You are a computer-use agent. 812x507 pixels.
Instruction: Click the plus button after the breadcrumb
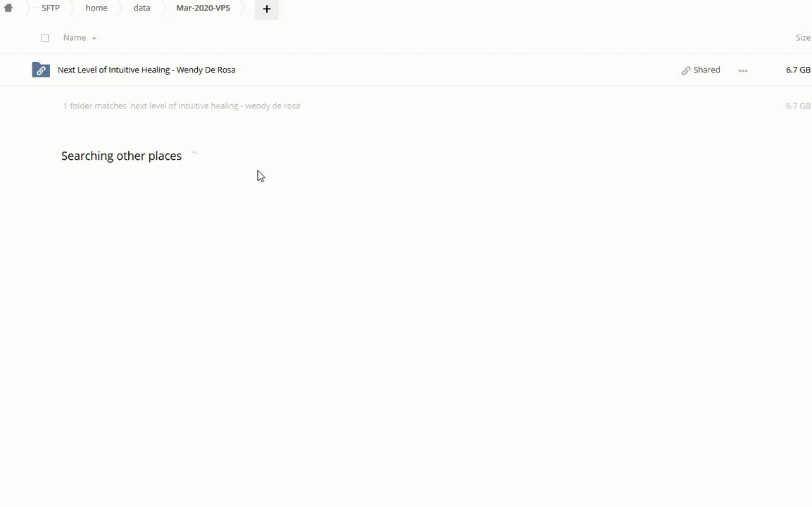(x=267, y=8)
